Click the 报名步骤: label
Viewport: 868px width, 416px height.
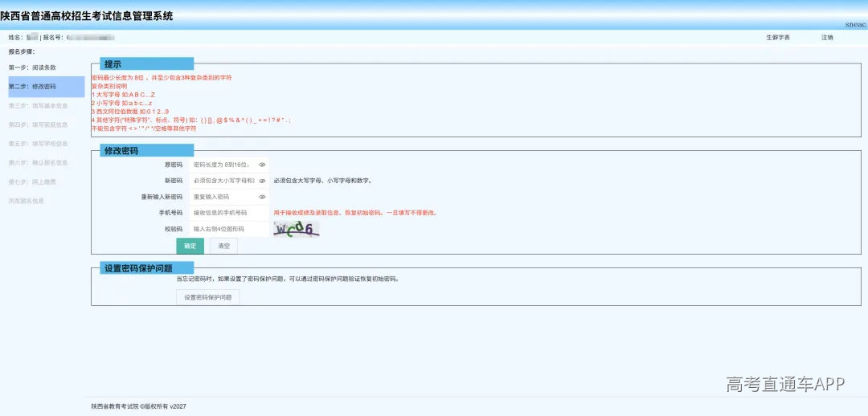[22, 52]
